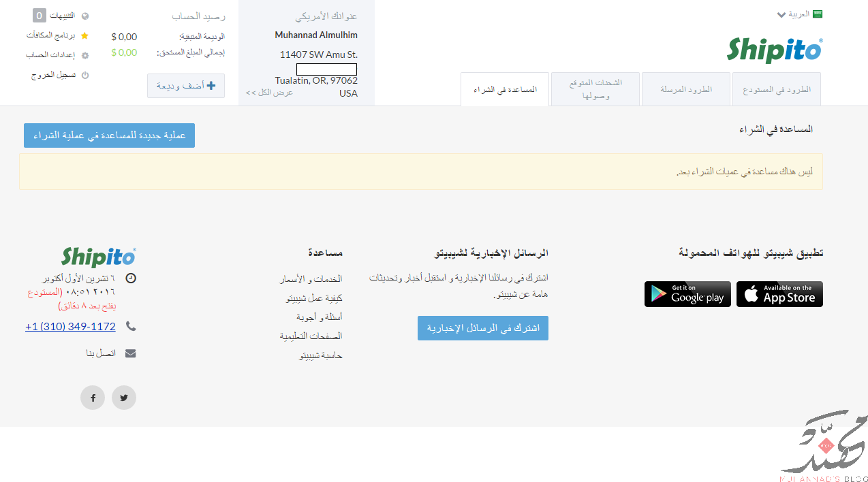The height and width of the screenshot is (482, 868).
Task: Click the Facebook social icon
Action: (x=93, y=398)
